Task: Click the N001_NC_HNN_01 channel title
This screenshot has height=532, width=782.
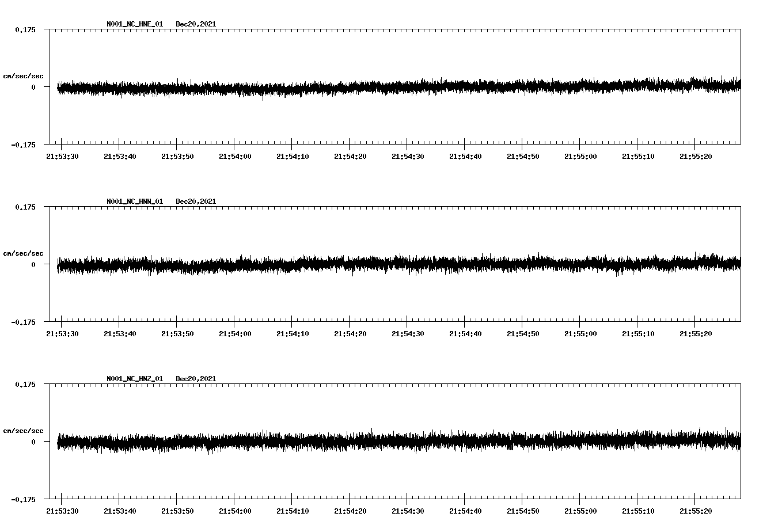Action: 135,202
